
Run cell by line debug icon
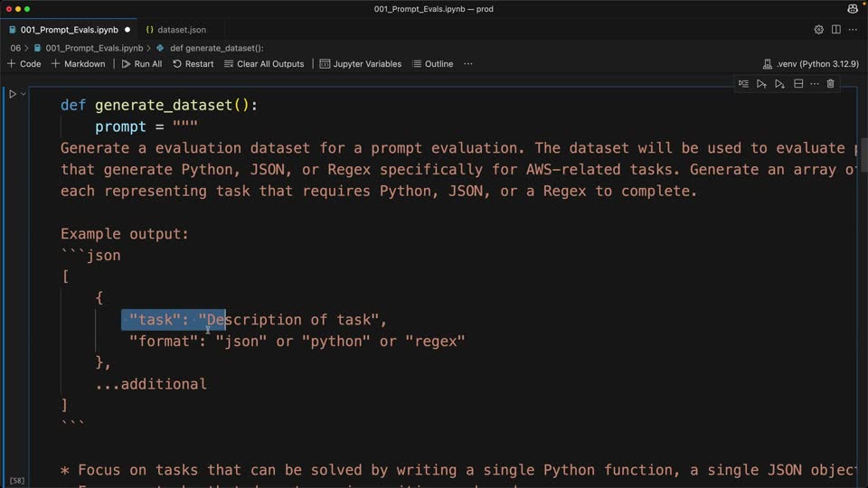click(743, 84)
